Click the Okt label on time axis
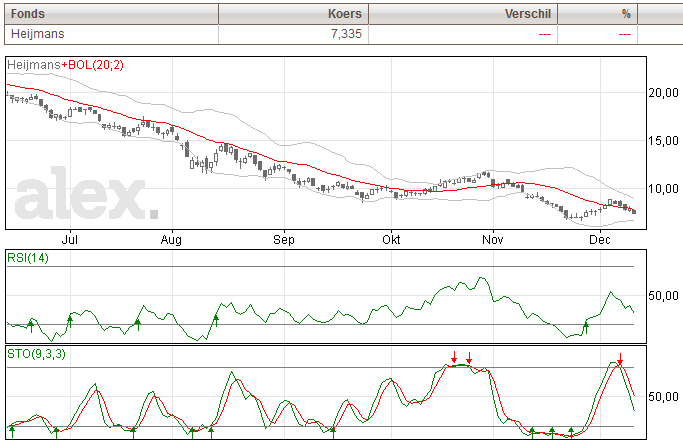 point(391,240)
